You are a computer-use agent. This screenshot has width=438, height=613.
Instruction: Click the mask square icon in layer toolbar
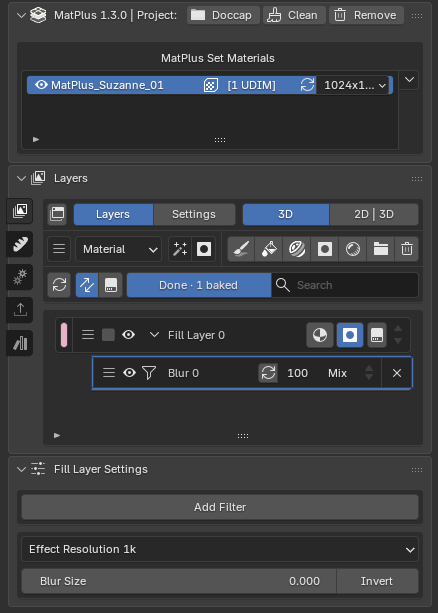click(x=325, y=249)
